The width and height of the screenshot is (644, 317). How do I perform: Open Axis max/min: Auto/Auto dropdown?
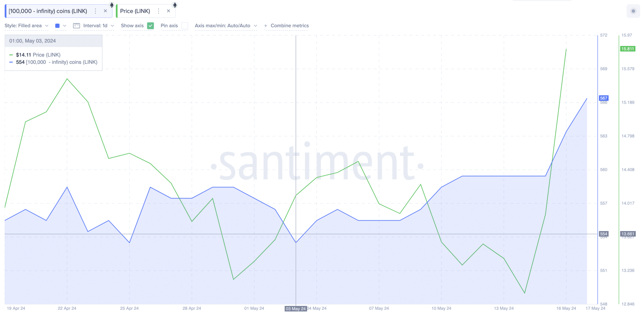pyautogui.click(x=226, y=26)
